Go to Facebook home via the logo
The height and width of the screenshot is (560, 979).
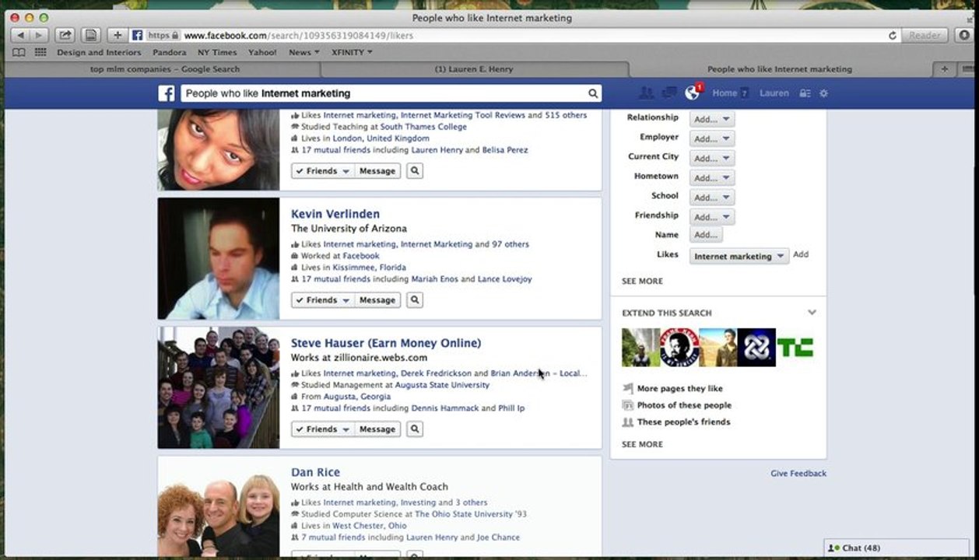(x=167, y=93)
